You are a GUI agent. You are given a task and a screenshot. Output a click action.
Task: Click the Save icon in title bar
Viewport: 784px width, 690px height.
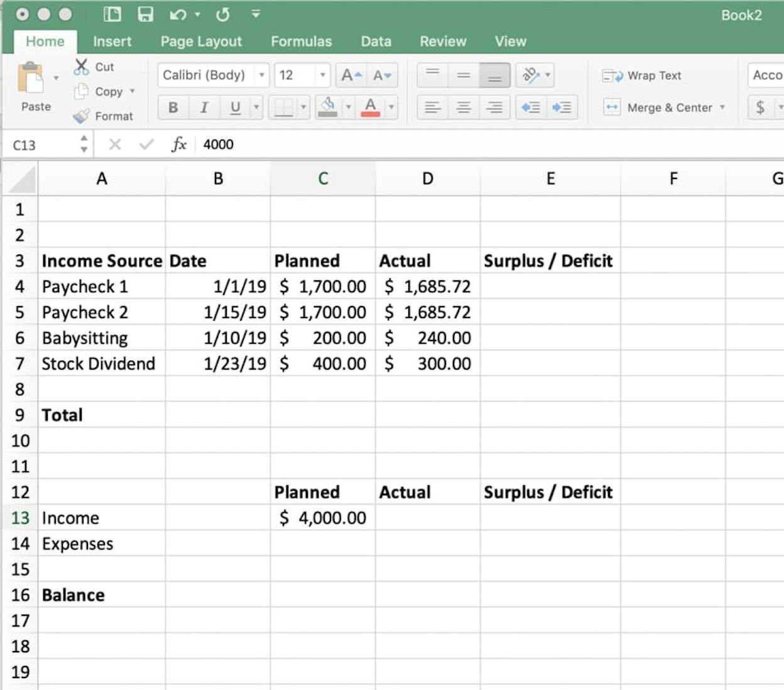[x=145, y=14]
